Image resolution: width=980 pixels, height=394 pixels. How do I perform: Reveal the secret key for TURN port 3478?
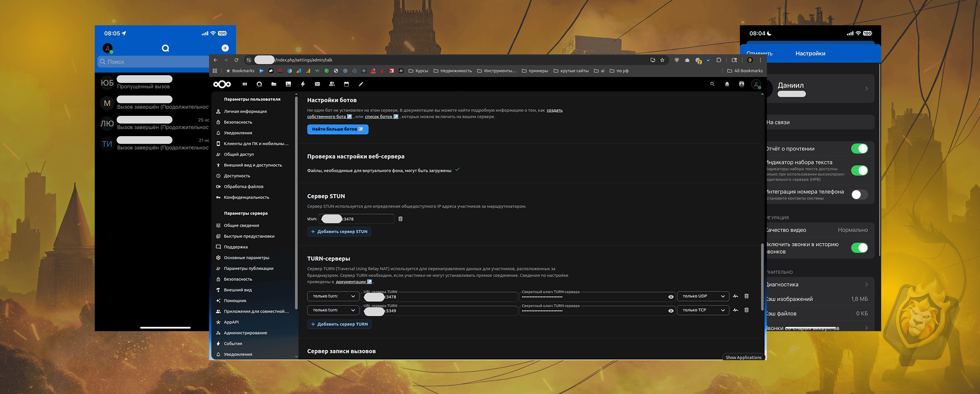coord(670,297)
